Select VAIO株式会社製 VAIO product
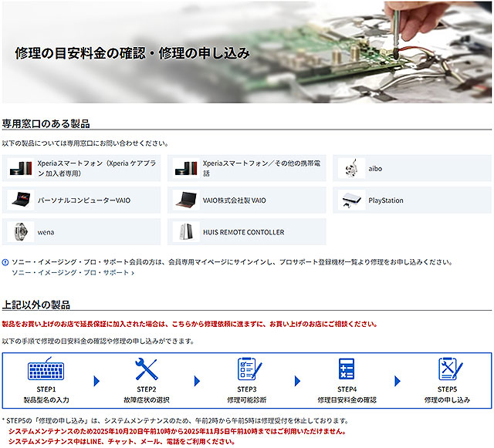 (x=234, y=200)
